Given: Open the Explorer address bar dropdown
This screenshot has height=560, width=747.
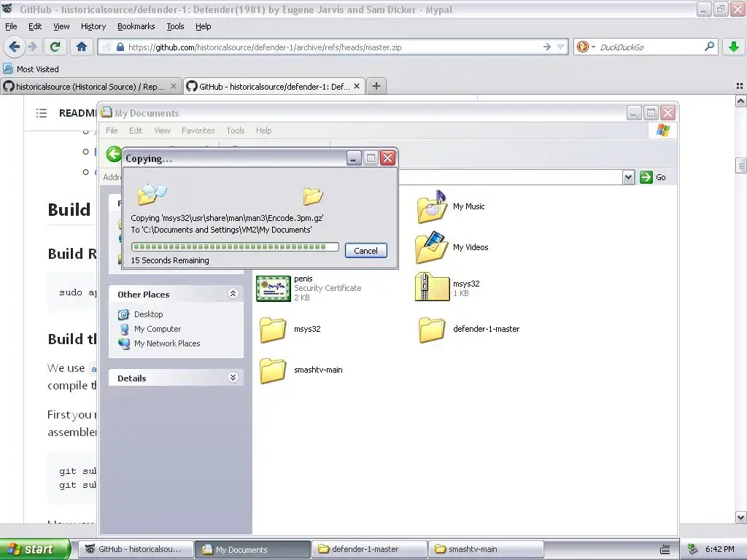Looking at the screenshot, I should (628, 177).
